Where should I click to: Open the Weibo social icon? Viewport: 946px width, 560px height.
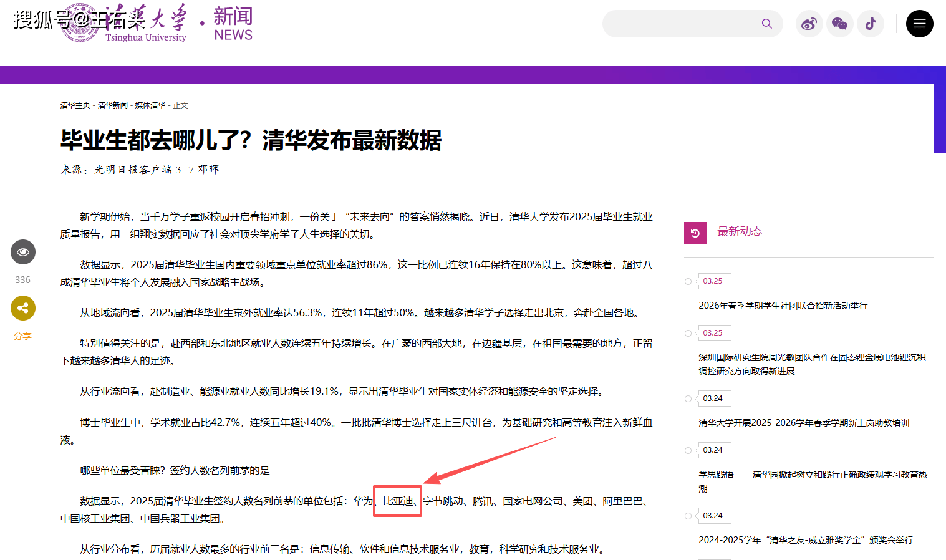click(x=809, y=24)
